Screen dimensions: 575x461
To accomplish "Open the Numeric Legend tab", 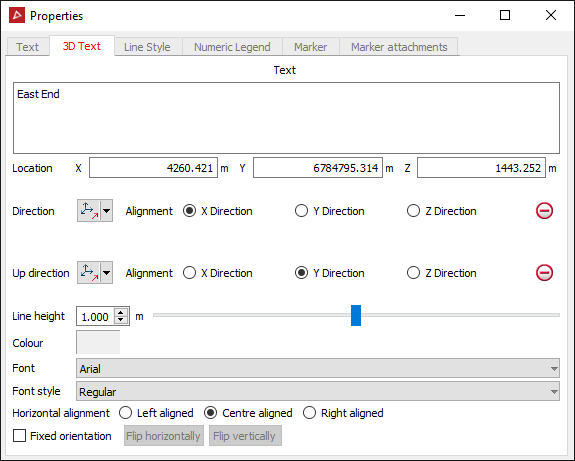I will [x=232, y=47].
